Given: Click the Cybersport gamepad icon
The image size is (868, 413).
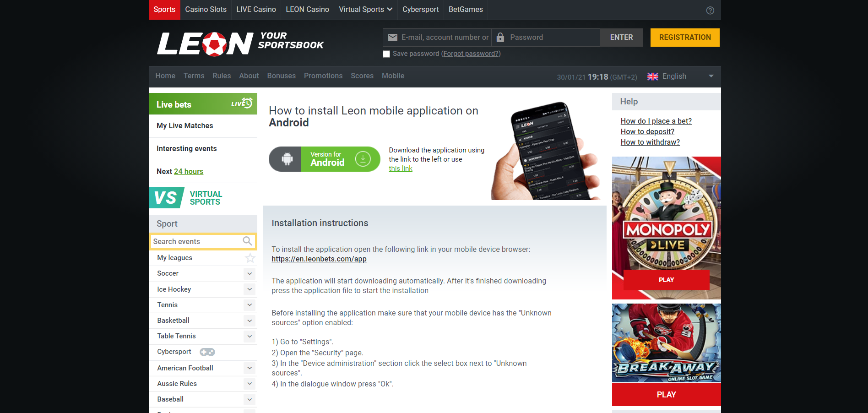Looking at the screenshot, I should (207, 352).
